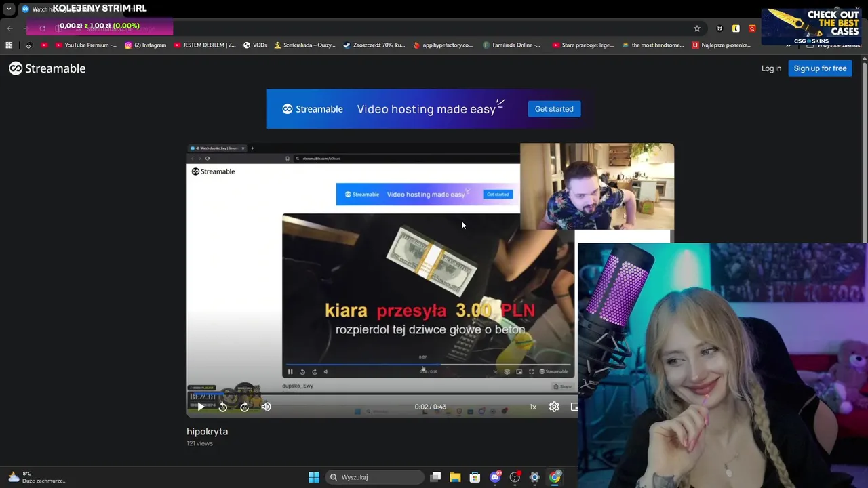The image size is (868, 488).
Task: Open Microsoft Store from the taskbar
Action: coord(475,477)
